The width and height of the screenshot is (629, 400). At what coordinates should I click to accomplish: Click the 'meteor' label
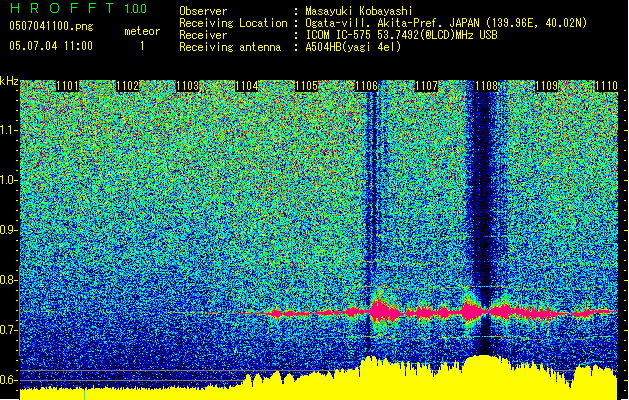tap(142, 31)
